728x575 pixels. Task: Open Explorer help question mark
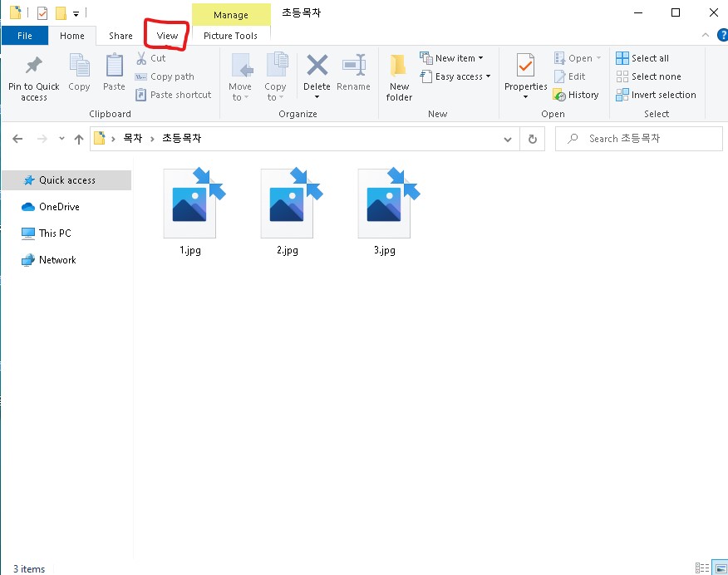[722, 35]
